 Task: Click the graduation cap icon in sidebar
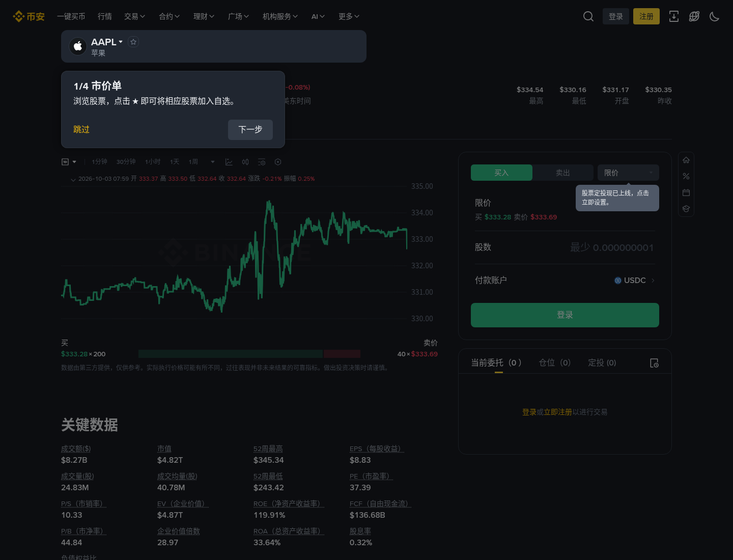pos(686,209)
